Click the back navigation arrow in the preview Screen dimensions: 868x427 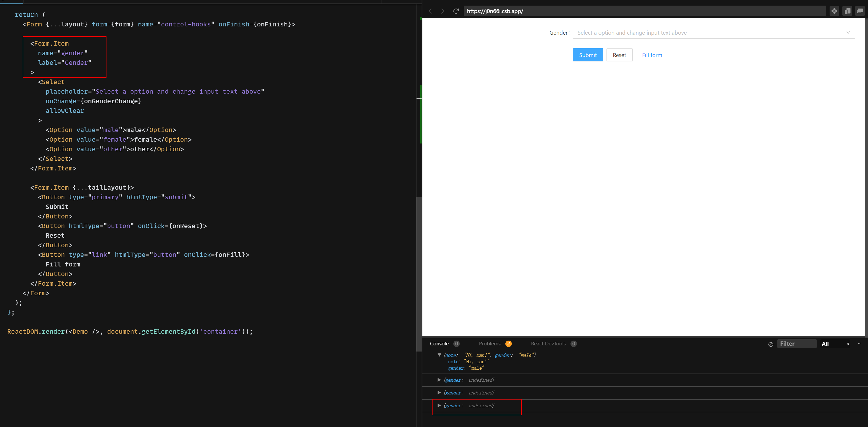coord(430,11)
